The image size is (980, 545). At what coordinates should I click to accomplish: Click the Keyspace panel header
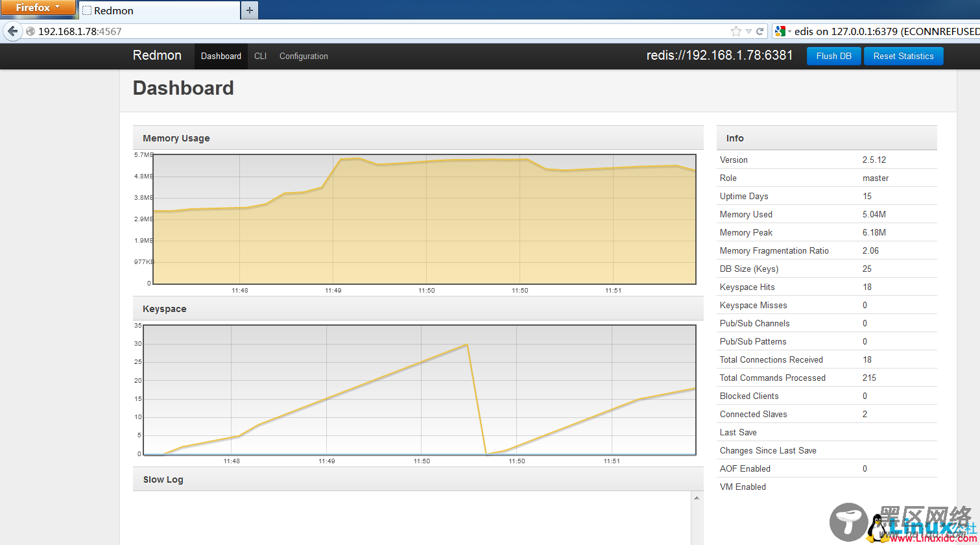(x=418, y=309)
